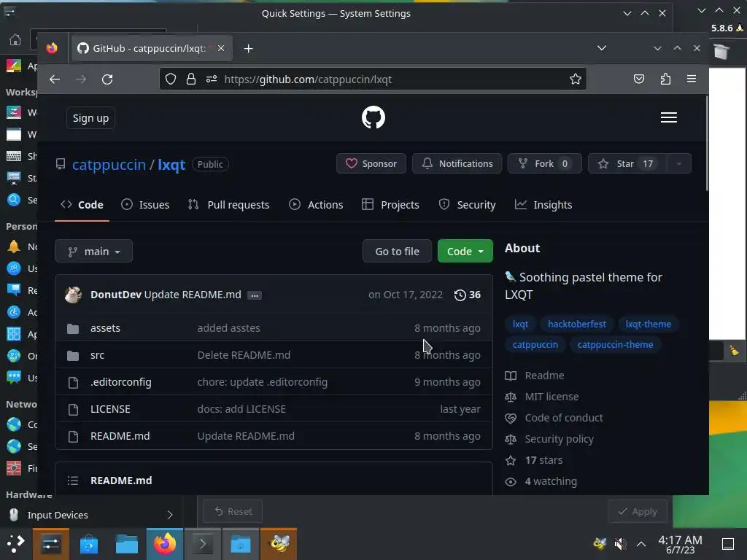Expand commit message ellipsis button
The height and width of the screenshot is (560, 747).
tap(255, 295)
